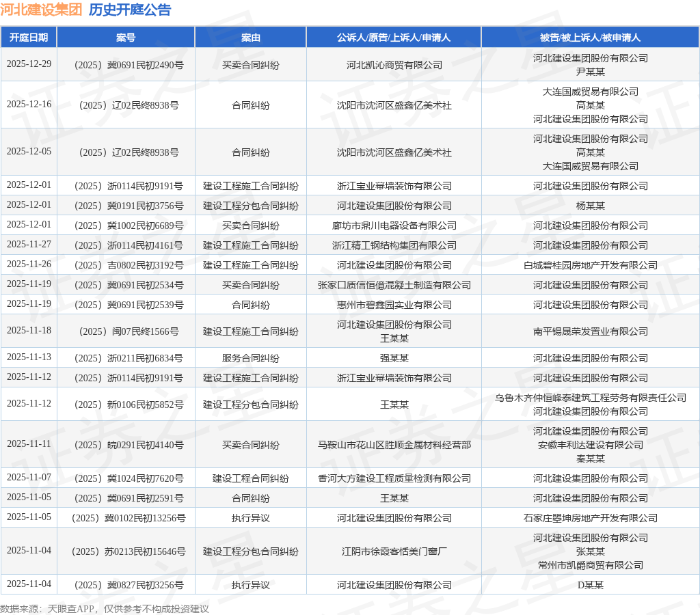Click defendant 乌鲁木齐仲恒峰泰建筑工程劳务有限责任公司
This screenshot has height=615, width=700.
[590, 398]
